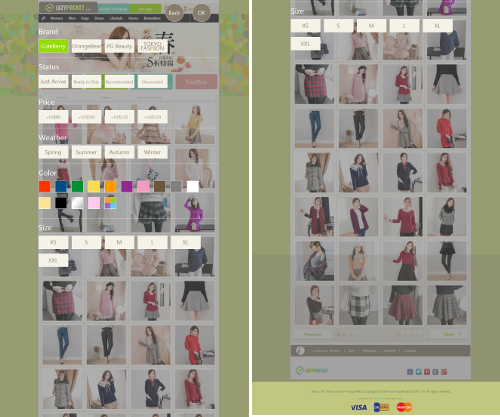The height and width of the screenshot is (417, 500).
Task: Click the round Back button
Action: point(174,13)
